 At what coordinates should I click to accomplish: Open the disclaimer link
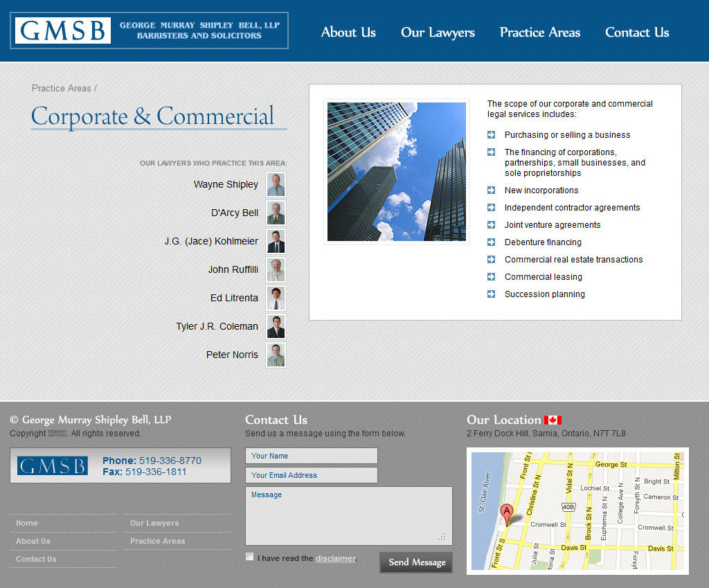pyautogui.click(x=336, y=558)
